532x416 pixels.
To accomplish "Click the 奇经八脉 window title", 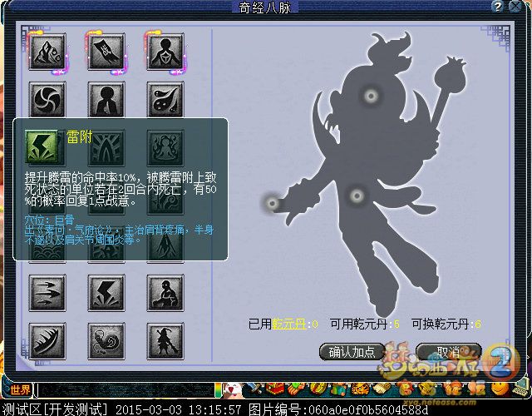I will click(x=265, y=7).
